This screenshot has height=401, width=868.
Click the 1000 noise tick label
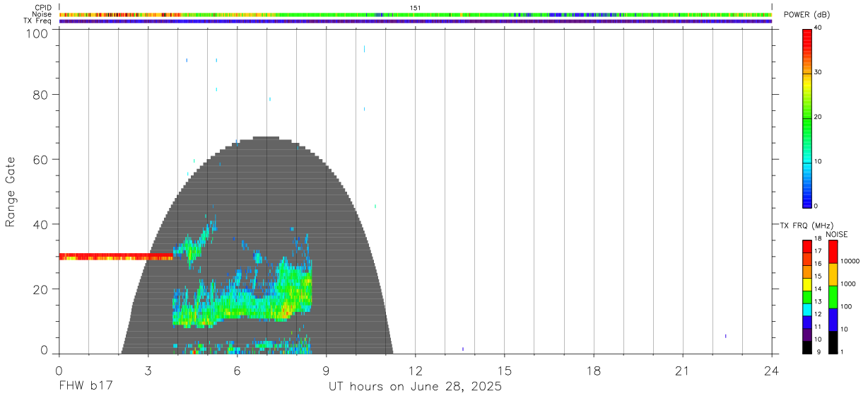[848, 284]
